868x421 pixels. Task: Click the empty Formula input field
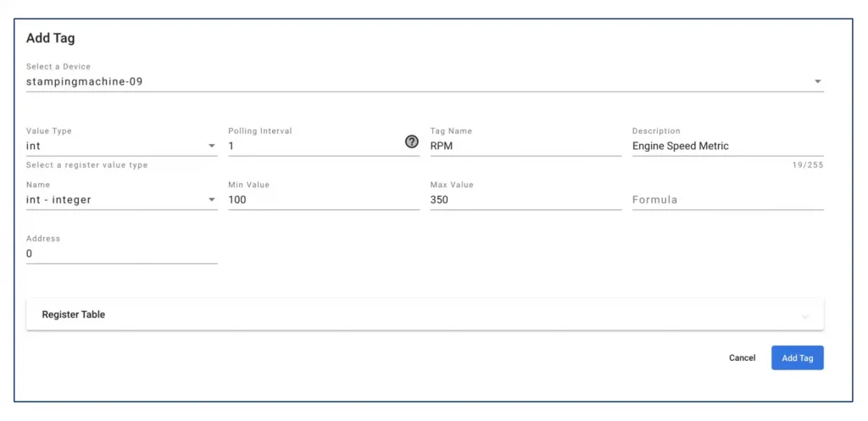[727, 200]
